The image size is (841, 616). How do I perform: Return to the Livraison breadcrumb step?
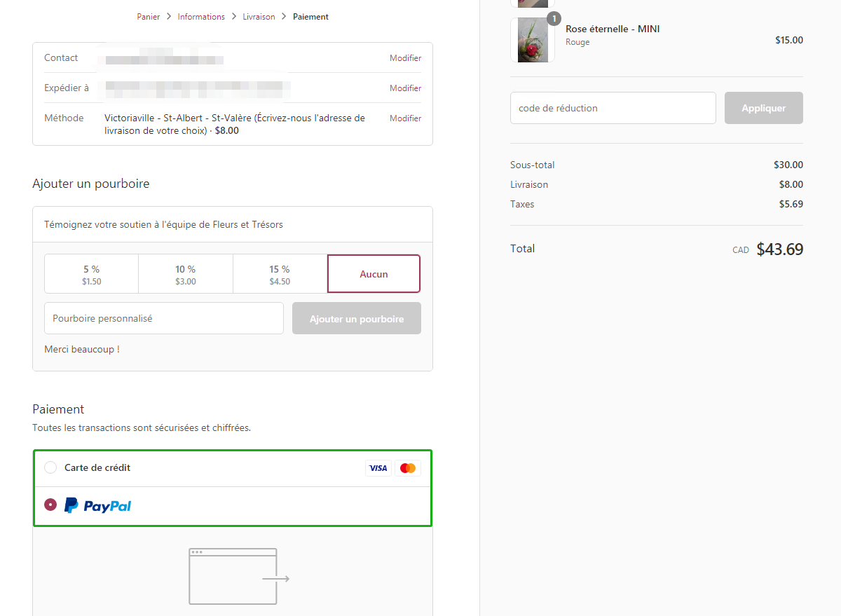click(259, 17)
